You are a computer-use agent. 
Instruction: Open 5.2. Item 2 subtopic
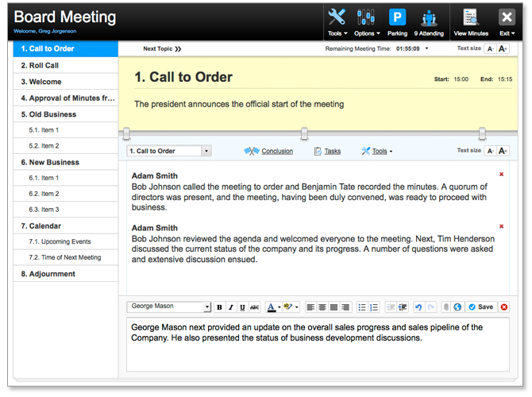[65, 146]
